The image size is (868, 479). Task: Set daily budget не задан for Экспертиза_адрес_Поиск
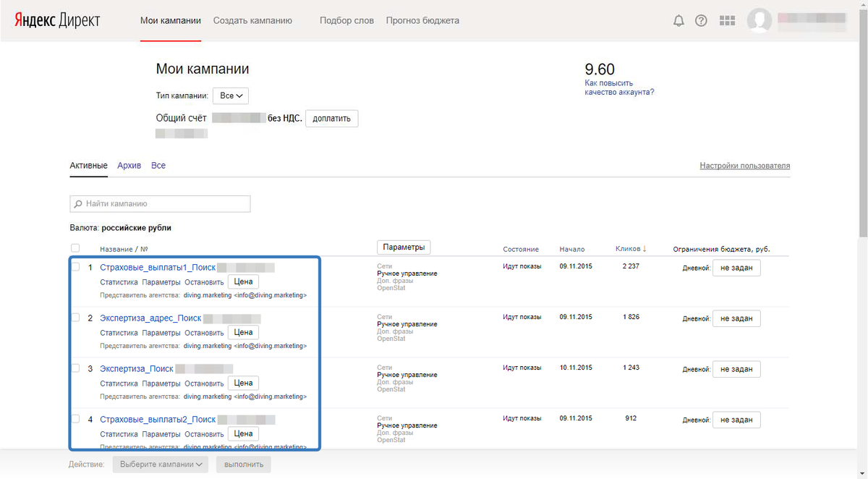tap(736, 318)
